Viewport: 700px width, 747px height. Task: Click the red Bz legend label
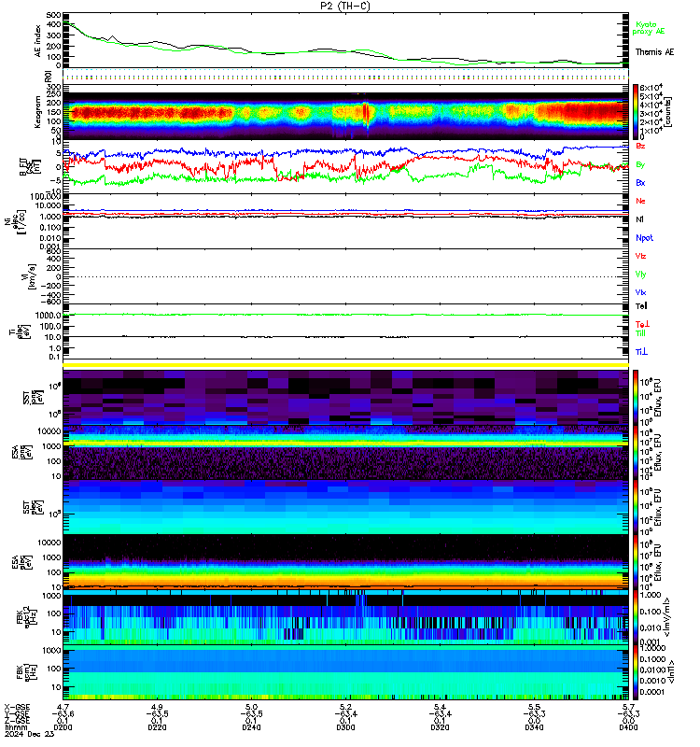640,147
